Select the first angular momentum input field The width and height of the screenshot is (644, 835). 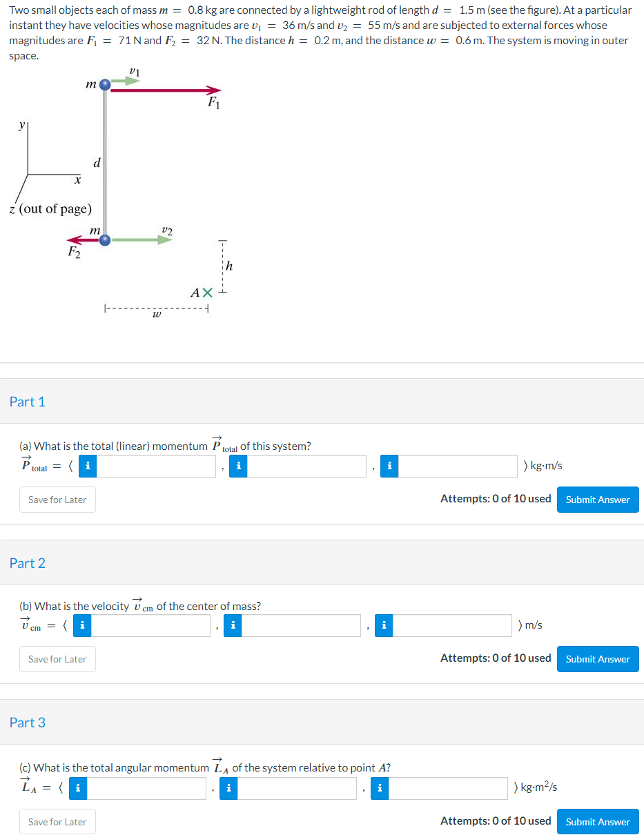click(148, 787)
